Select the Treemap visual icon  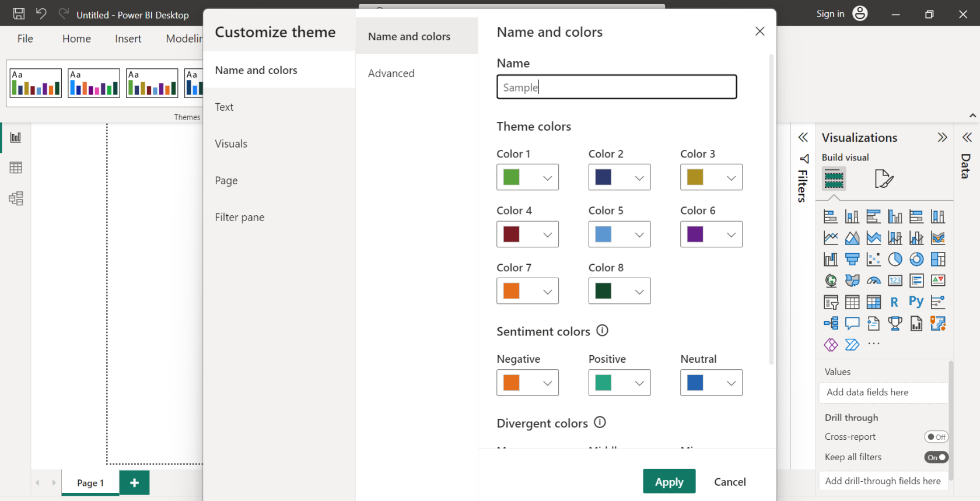[x=938, y=260]
